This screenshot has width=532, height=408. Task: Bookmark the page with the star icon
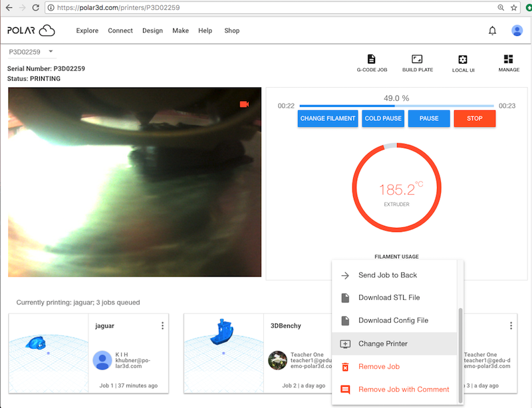514,7
